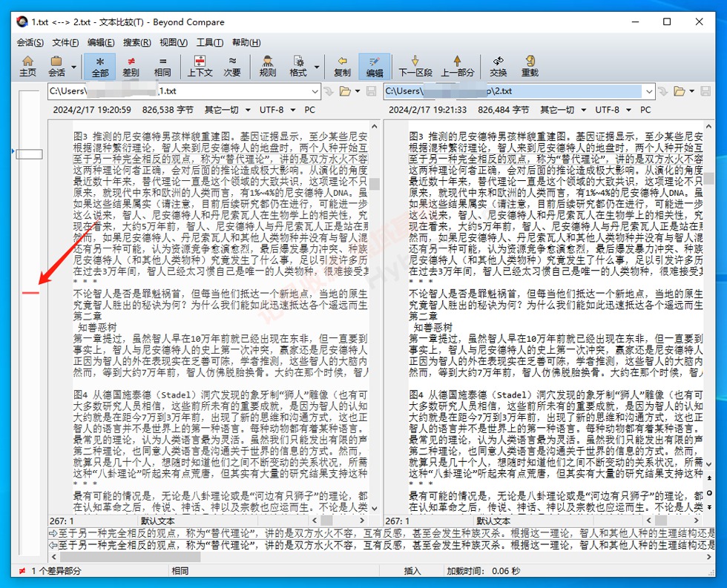Click the right pane PC line-ending label

[645, 110]
